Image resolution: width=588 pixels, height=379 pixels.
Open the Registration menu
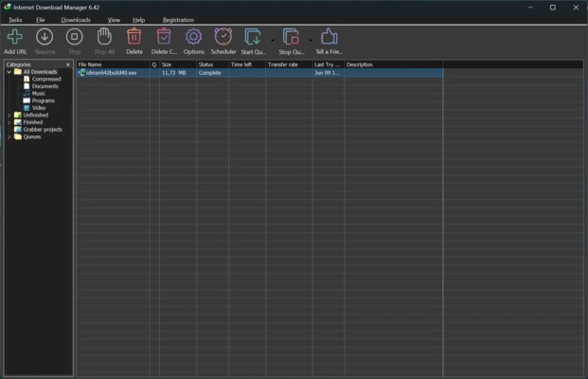pos(178,20)
